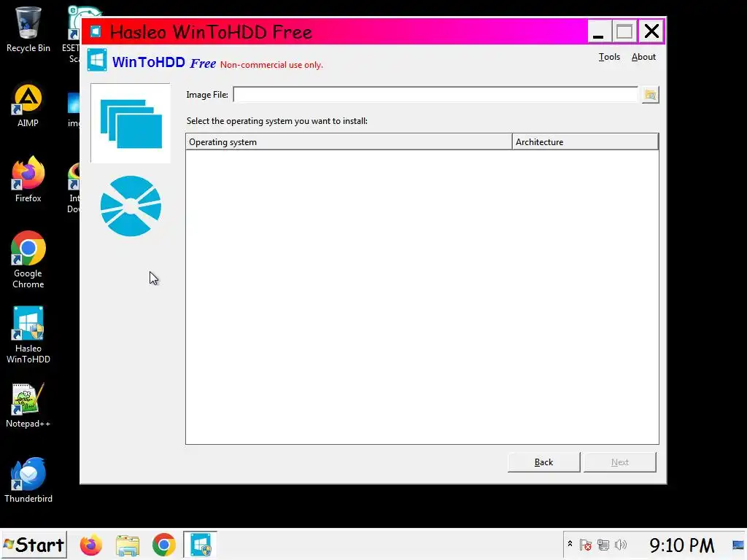Viewport: 747px width, 560px height.
Task: Open the Recycle Bin desktop icon
Action: (x=28, y=29)
